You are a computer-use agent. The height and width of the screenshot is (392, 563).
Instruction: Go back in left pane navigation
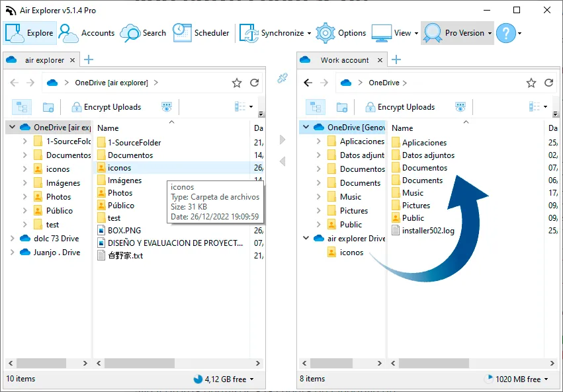15,83
